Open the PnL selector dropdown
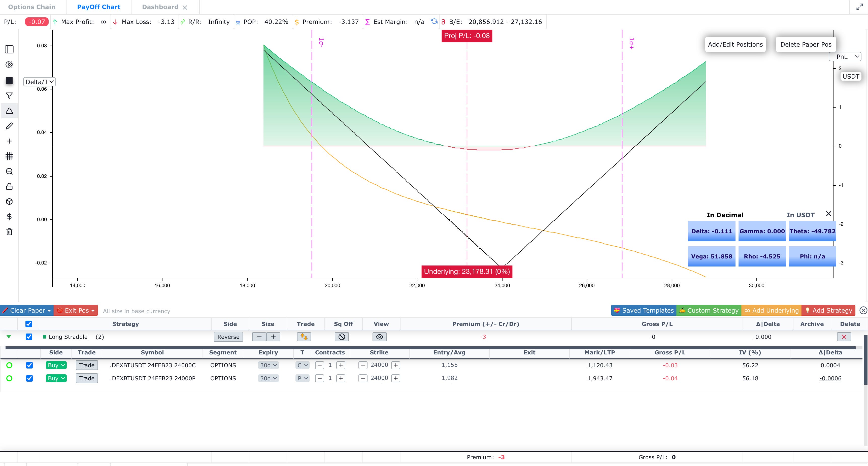This screenshot has height=466, width=868. (x=845, y=57)
